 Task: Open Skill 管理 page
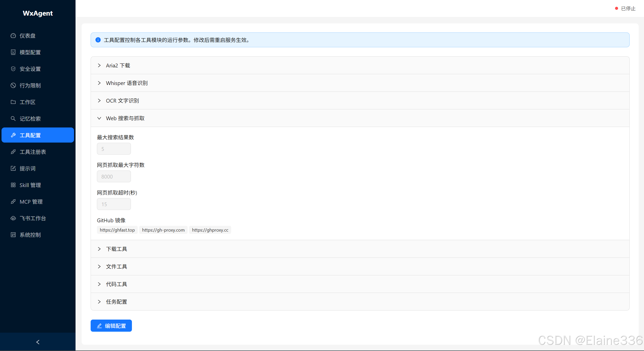tap(38, 185)
